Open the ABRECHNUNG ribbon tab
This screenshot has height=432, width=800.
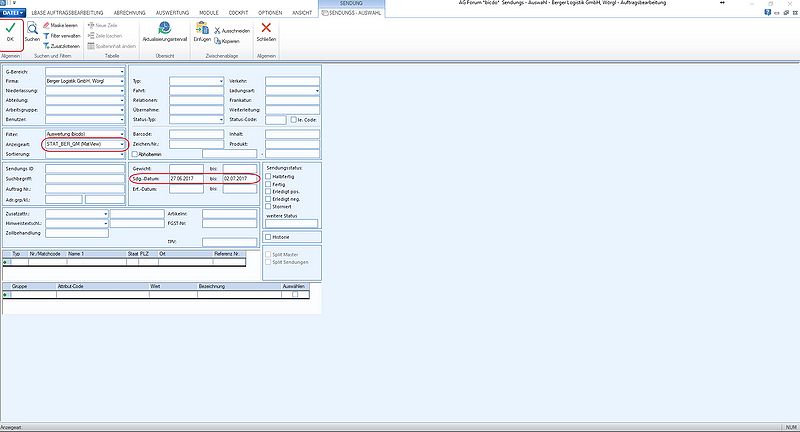[130, 13]
